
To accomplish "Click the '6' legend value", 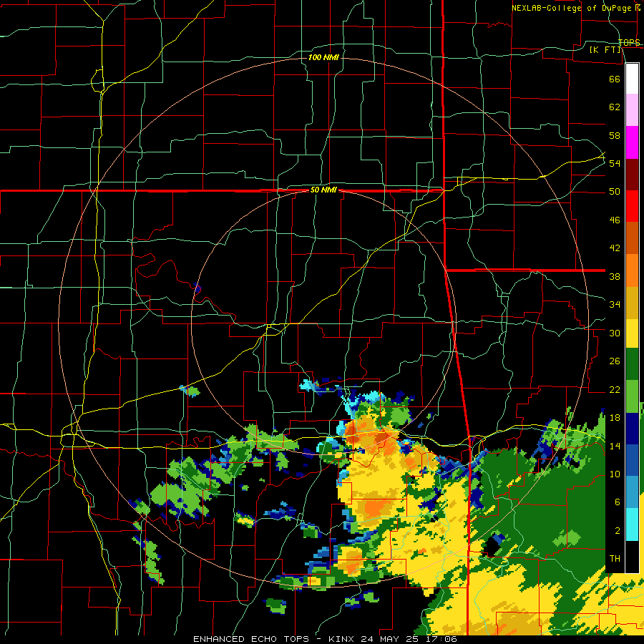I will tap(618, 502).
